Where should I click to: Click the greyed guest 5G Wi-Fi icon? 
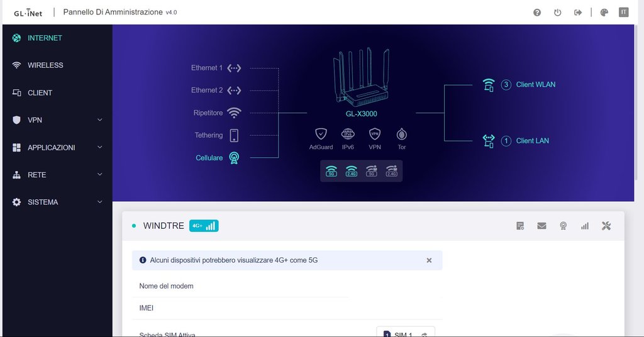tap(371, 171)
